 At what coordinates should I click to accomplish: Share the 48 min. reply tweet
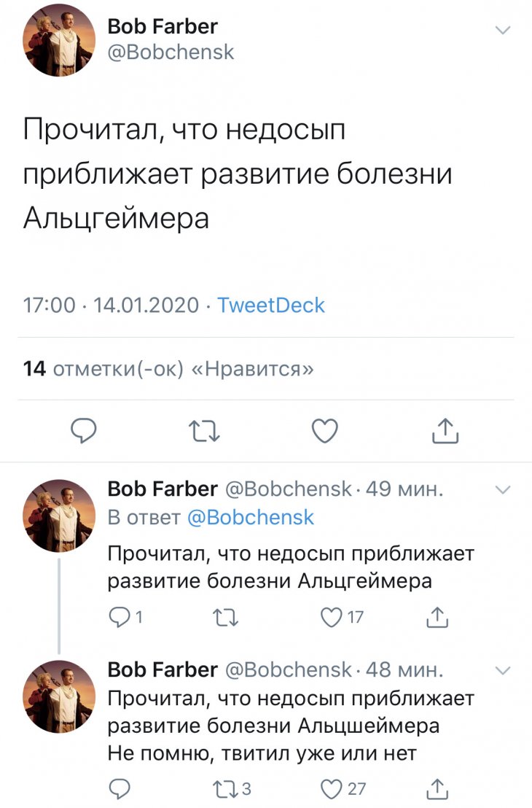[436, 788]
